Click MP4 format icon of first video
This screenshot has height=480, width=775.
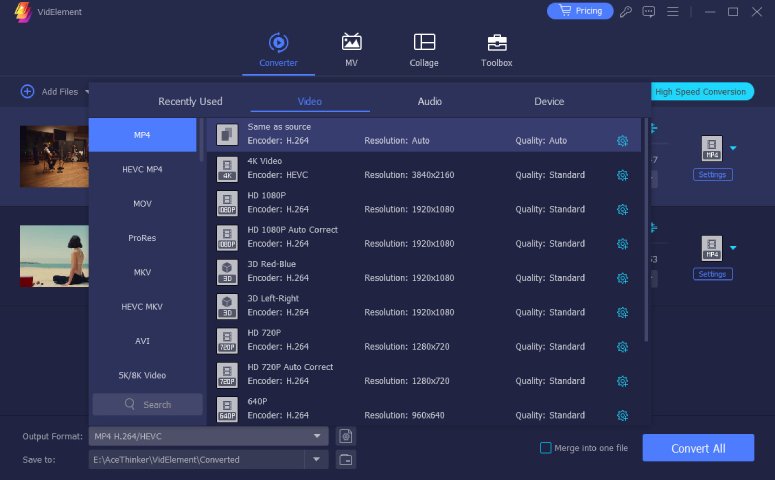pos(712,148)
